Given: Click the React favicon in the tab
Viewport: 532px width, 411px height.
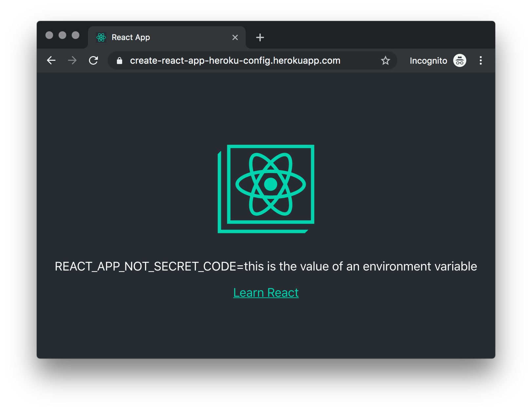Looking at the screenshot, I should pos(101,37).
